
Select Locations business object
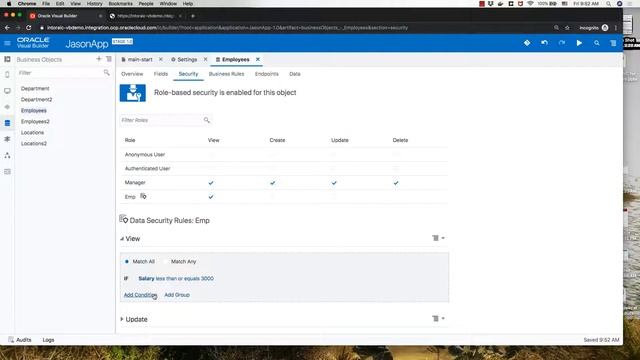pos(32,133)
